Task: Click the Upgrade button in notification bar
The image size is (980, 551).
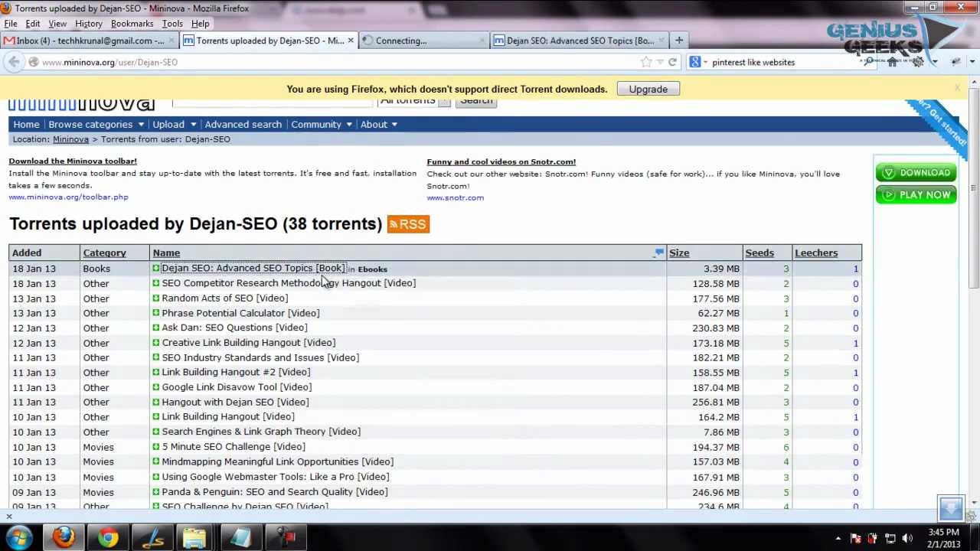Action: point(648,89)
